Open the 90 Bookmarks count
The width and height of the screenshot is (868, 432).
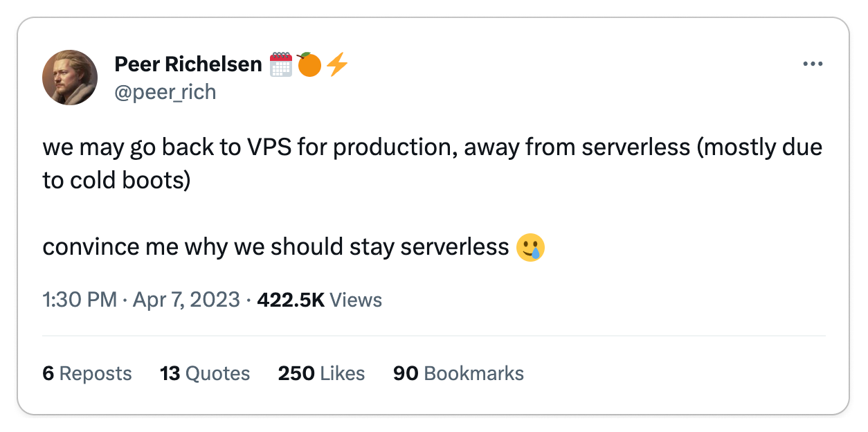click(x=458, y=373)
